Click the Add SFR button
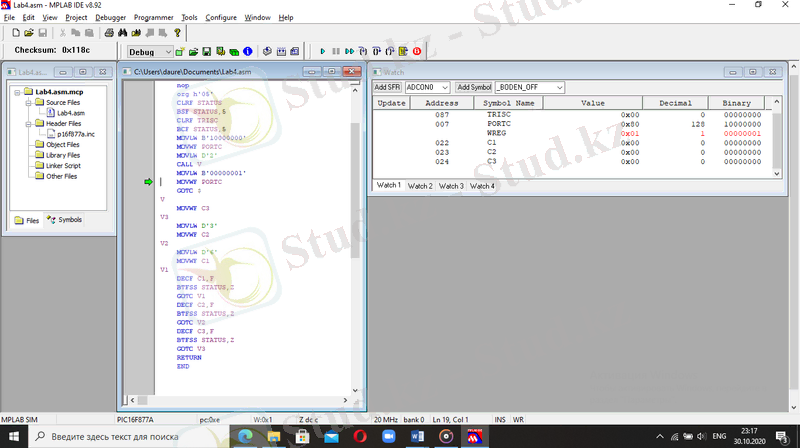The image size is (800, 448). [x=387, y=88]
